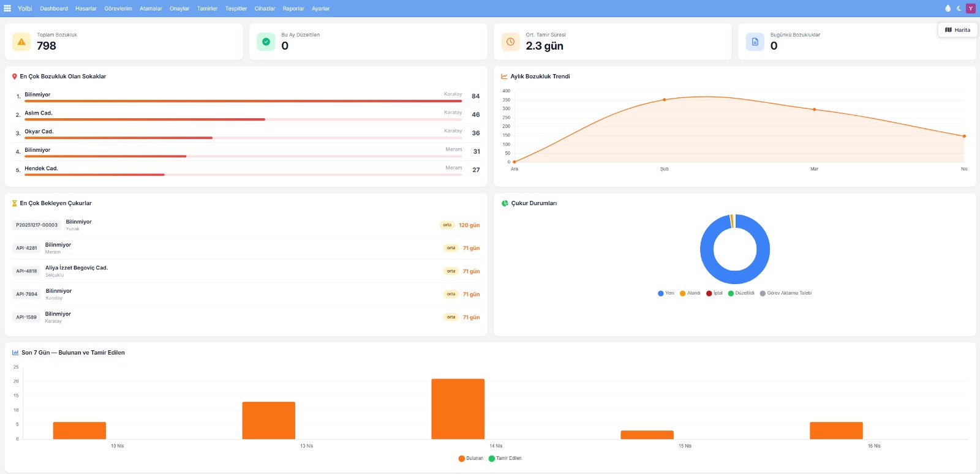Image resolution: width=980 pixels, height=474 pixels.
Task: Click the water drop theme color icon
Action: coord(948,9)
